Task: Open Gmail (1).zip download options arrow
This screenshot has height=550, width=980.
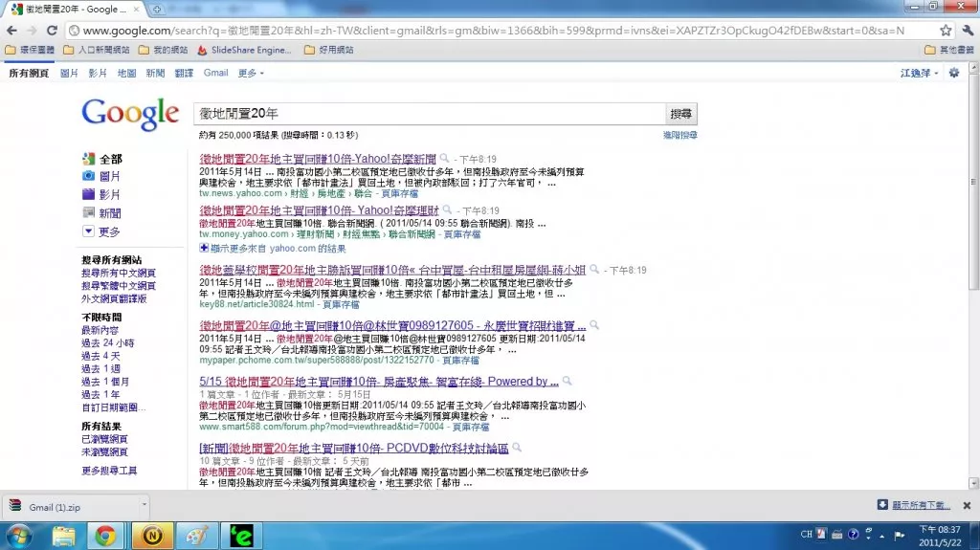Action: [x=144, y=504]
